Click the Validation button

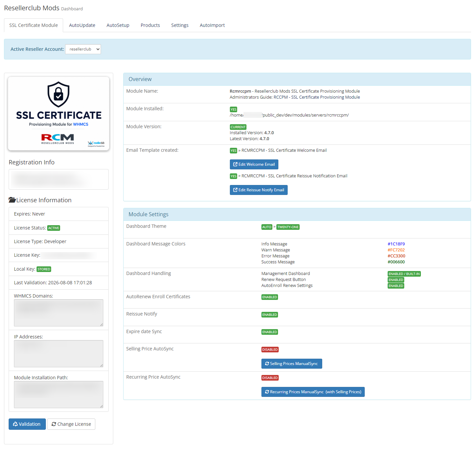click(27, 424)
